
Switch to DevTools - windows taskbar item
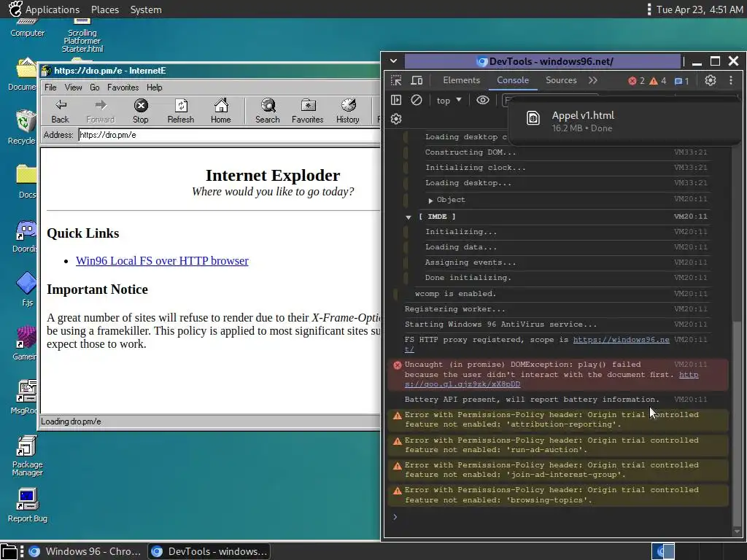(x=209, y=551)
